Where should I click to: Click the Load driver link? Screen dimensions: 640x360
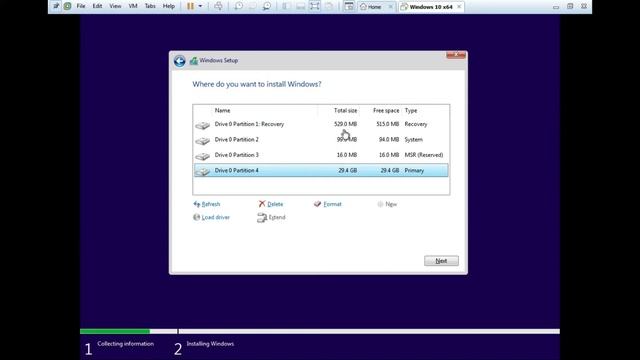click(216, 218)
